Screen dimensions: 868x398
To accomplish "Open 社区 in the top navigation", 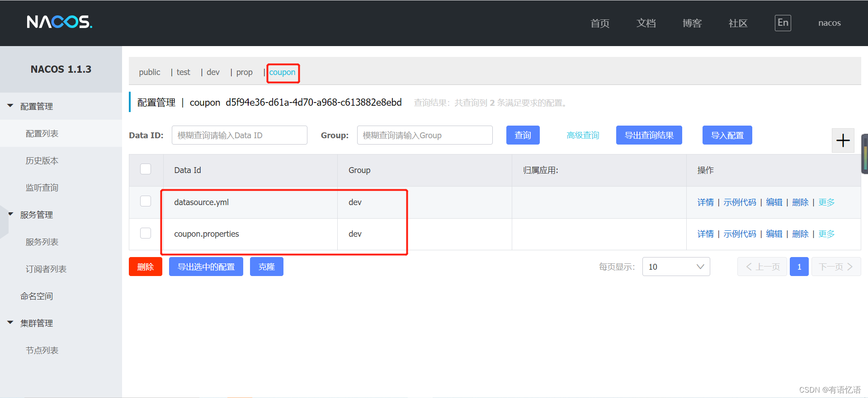I will [738, 23].
